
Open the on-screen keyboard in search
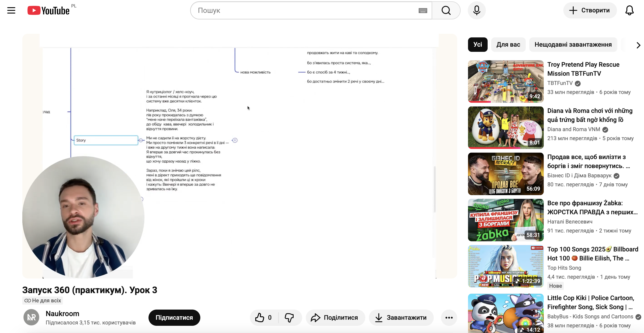[x=423, y=11]
